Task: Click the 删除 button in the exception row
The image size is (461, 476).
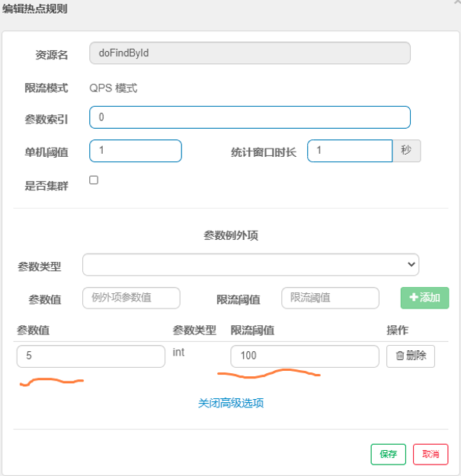Action: 411,356
